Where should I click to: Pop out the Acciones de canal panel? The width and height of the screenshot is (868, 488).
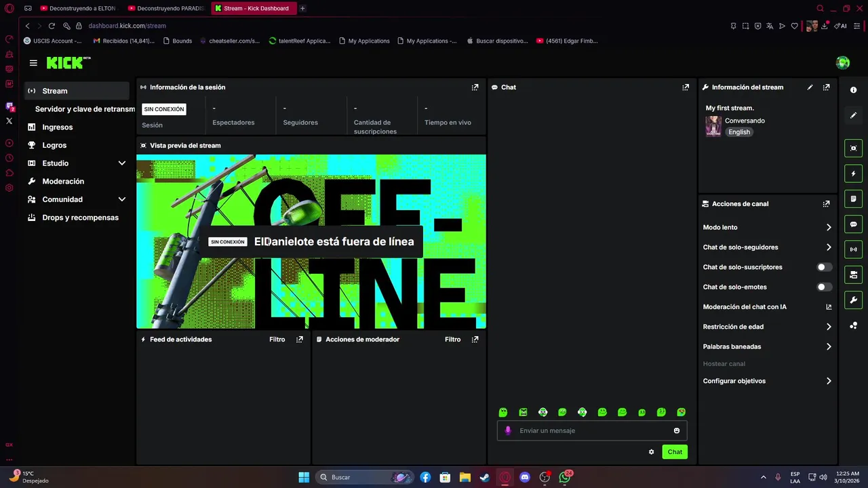tap(826, 204)
